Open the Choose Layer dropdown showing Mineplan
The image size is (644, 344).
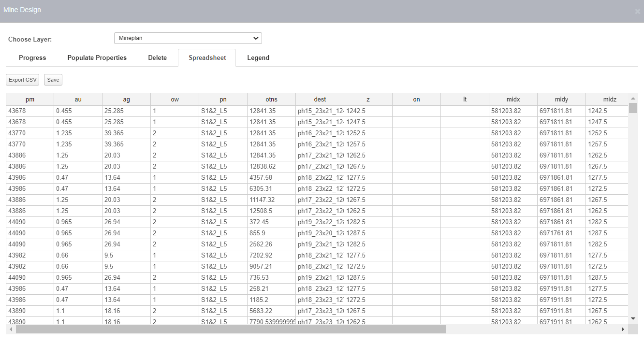[188, 38]
